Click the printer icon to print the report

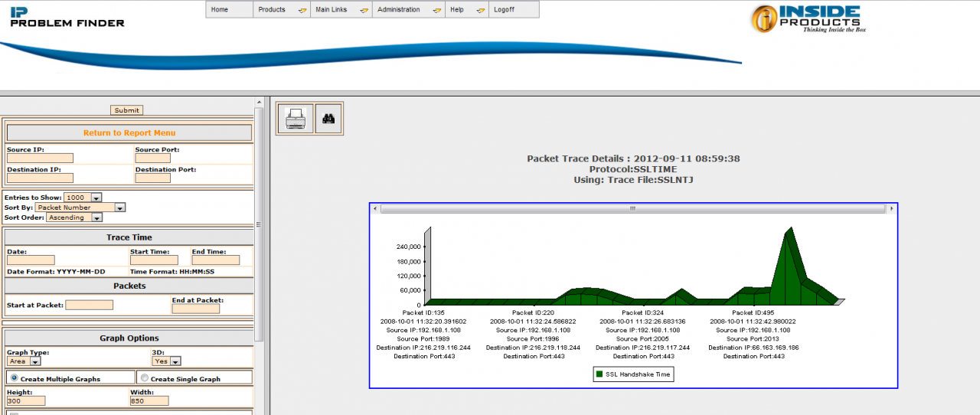coord(295,119)
